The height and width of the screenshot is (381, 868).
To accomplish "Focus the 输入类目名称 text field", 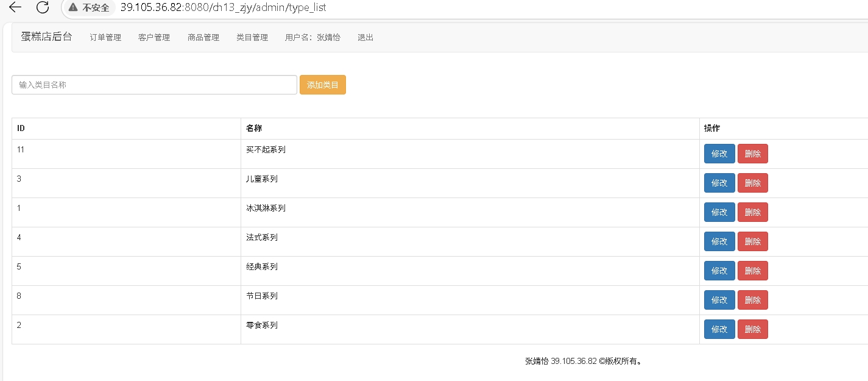I will pyautogui.click(x=154, y=85).
